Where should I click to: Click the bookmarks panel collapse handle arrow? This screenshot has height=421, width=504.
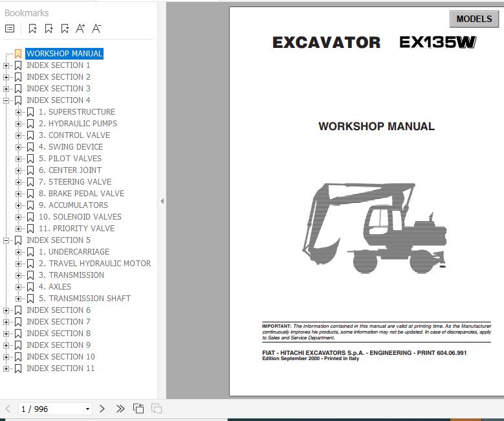tap(162, 201)
